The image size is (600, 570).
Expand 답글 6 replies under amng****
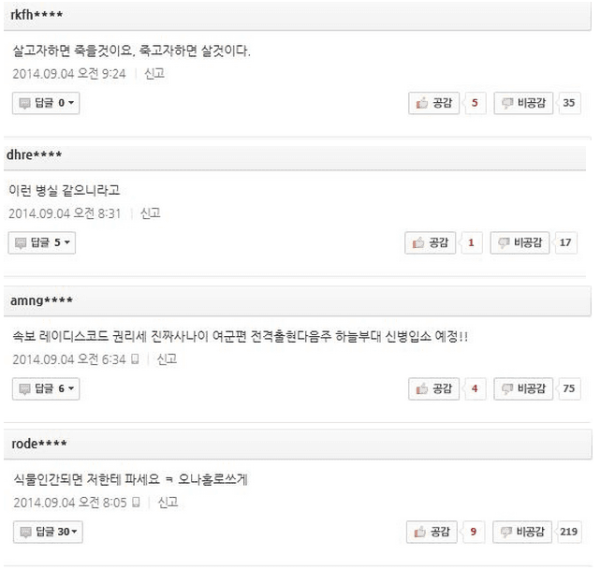[46, 389]
